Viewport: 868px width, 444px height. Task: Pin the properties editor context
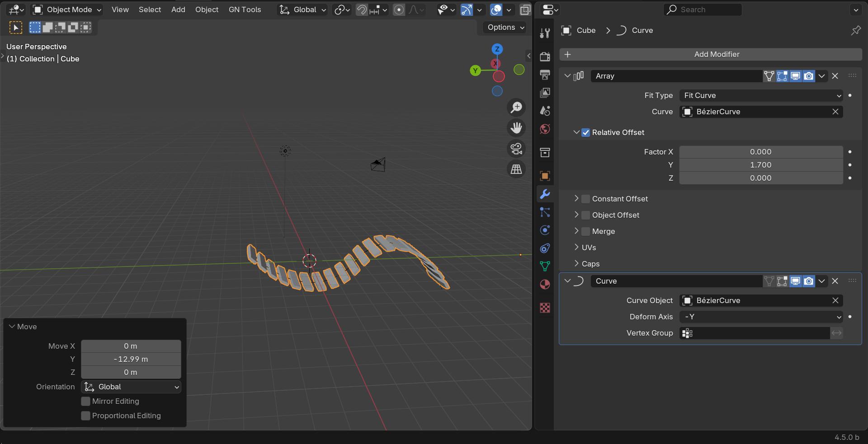pos(856,30)
